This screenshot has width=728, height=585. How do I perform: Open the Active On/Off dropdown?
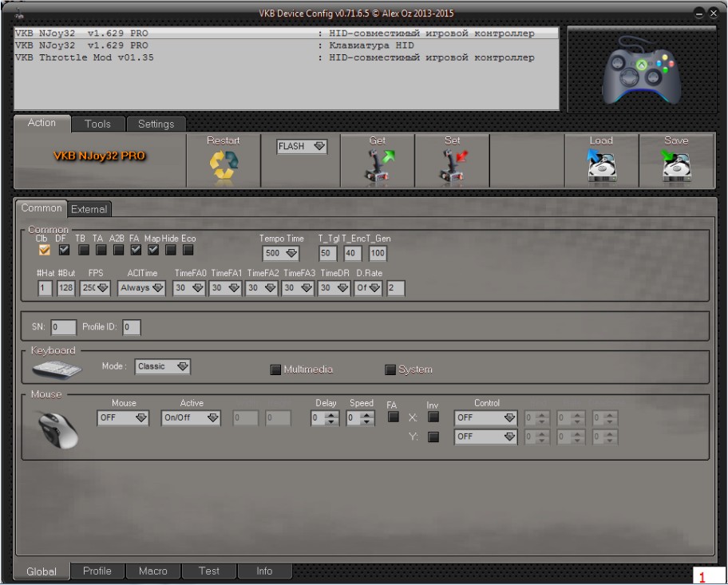point(191,418)
